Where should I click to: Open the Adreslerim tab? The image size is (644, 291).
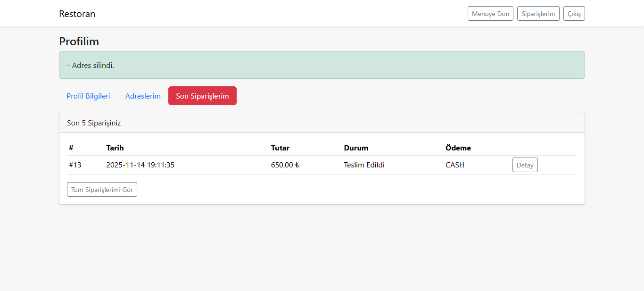(x=143, y=96)
